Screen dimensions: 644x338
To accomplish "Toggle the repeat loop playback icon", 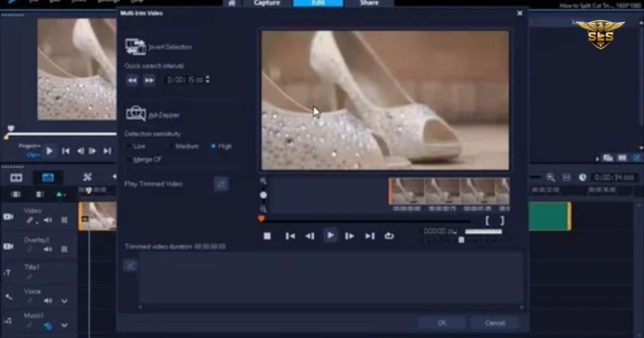I will click(x=389, y=236).
